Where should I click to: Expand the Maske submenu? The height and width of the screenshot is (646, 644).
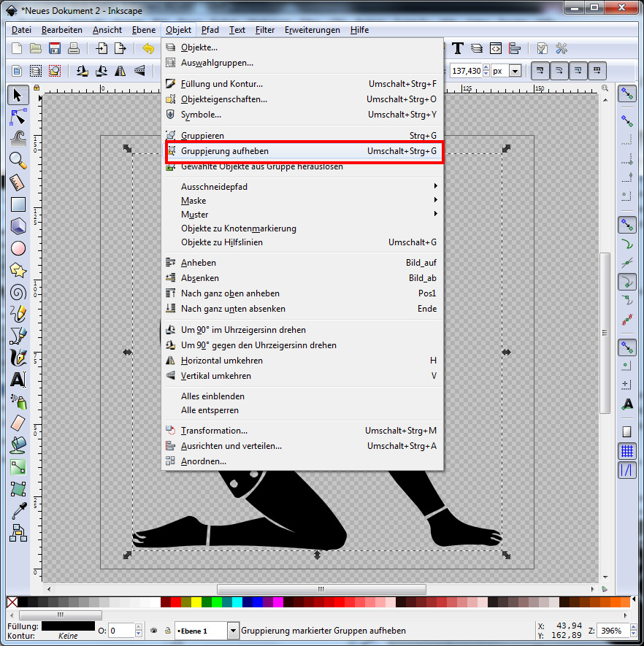coord(303,201)
